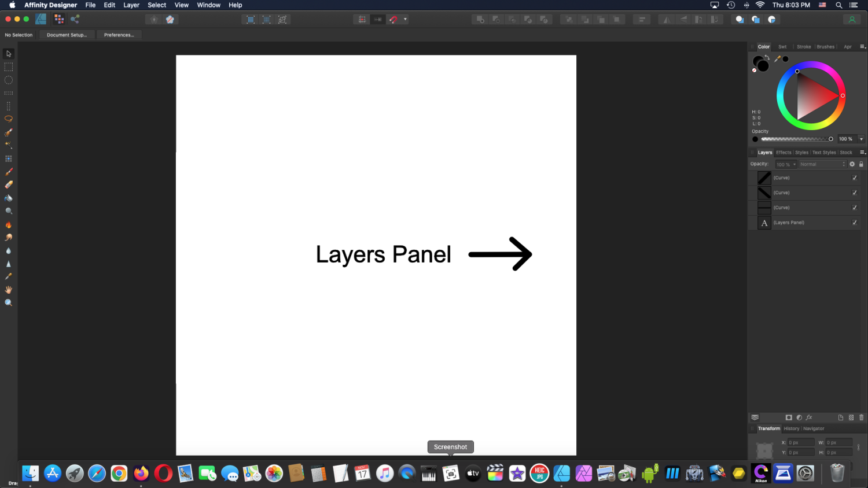
Task: Open the snapping options dropdown arrow
Action: [x=405, y=20]
